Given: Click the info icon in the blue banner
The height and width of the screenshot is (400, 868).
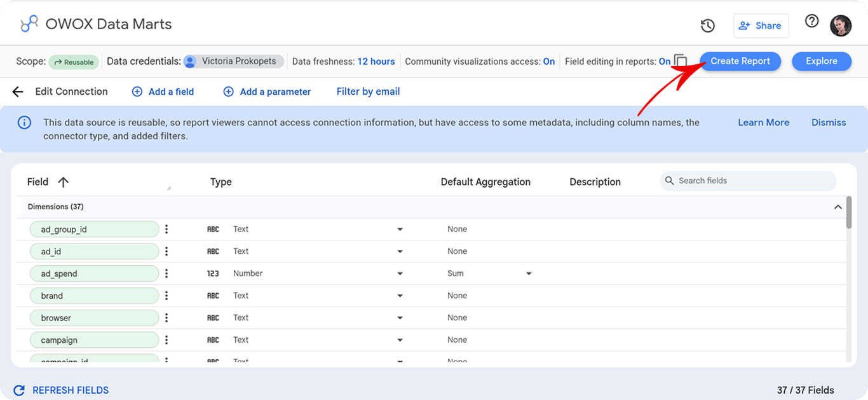Looking at the screenshot, I should 24,122.
